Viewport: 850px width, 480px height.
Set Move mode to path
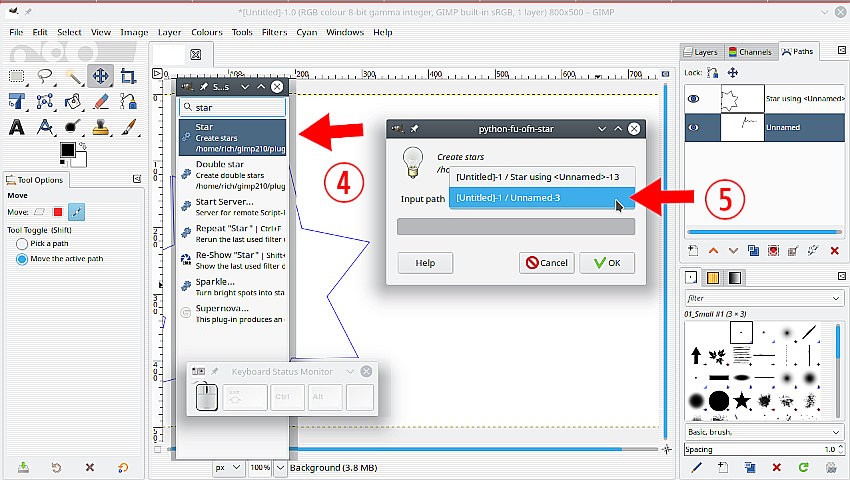76,212
